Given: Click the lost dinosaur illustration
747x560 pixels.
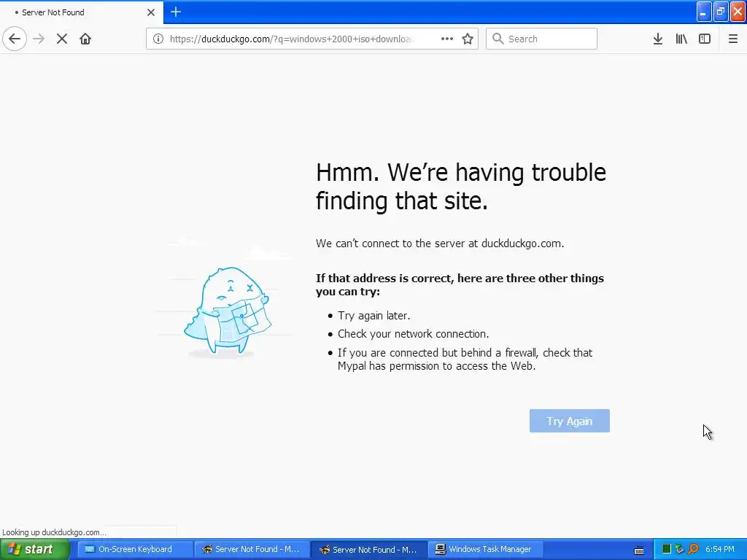Looking at the screenshot, I should (228, 311).
